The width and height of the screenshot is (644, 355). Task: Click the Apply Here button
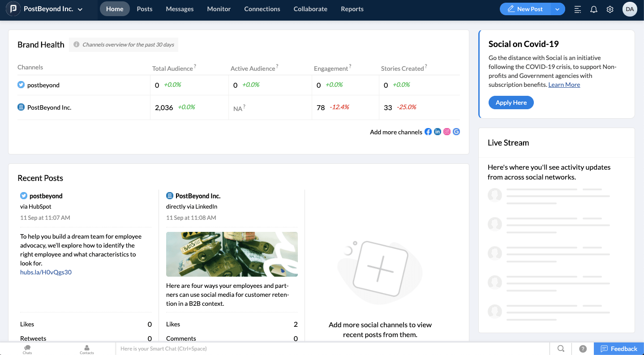(x=511, y=103)
